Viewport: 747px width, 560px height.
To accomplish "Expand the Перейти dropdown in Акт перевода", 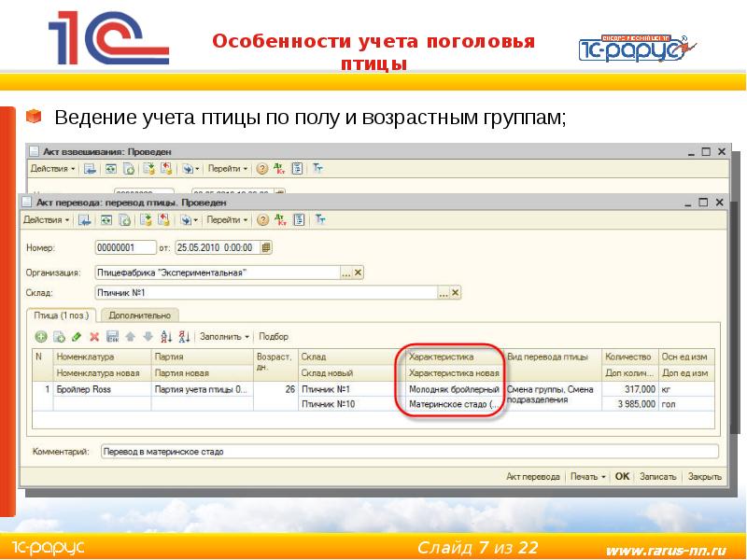I will 227,220.
